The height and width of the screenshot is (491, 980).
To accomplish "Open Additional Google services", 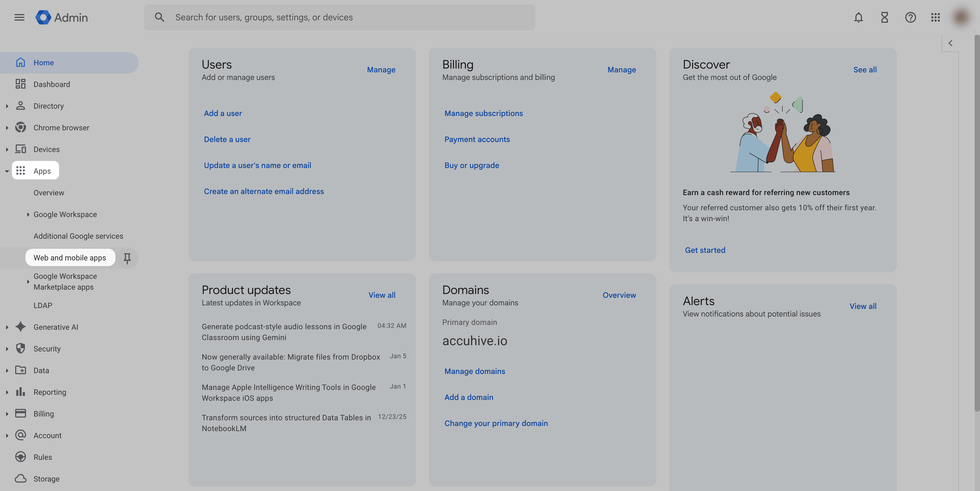I will click(x=78, y=236).
